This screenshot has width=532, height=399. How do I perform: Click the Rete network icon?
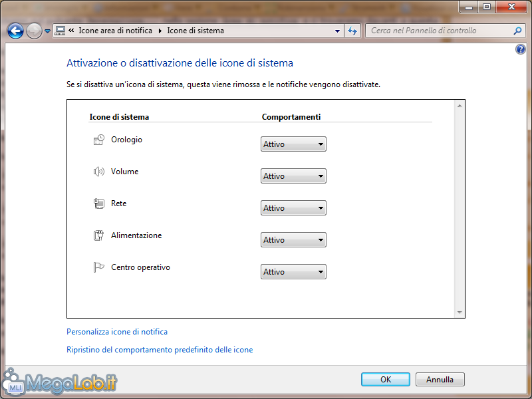pos(98,203)
